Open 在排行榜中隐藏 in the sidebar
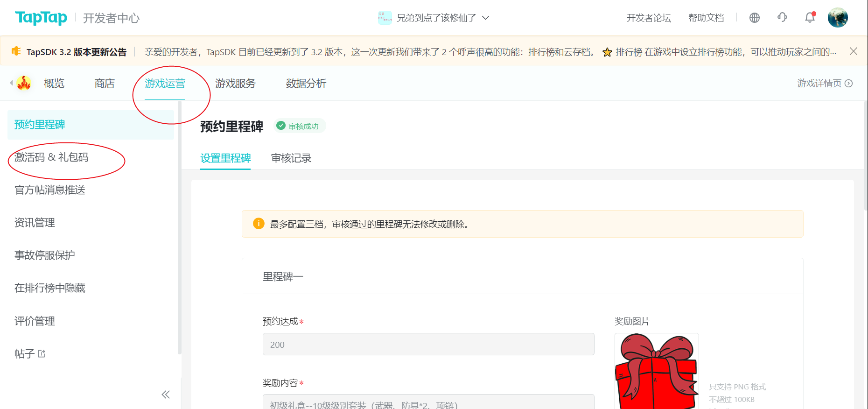 tap(50, 288)
